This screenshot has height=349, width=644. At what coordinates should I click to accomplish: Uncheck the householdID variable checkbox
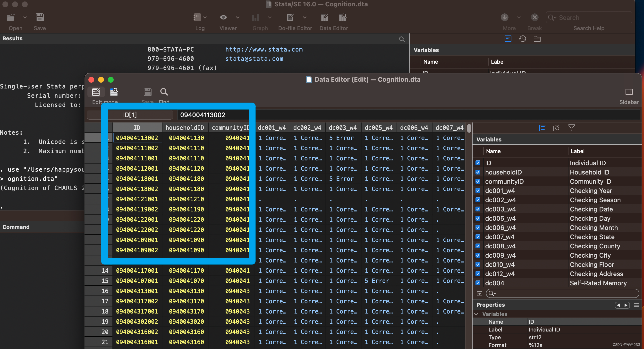coord(478,172)
